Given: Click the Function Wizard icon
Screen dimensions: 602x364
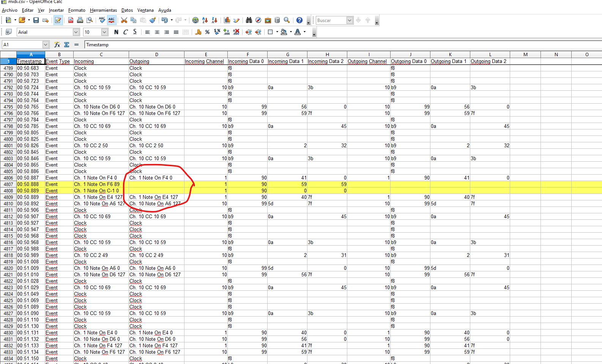Looking at the screenshot, I should click(x=57, y=45).
